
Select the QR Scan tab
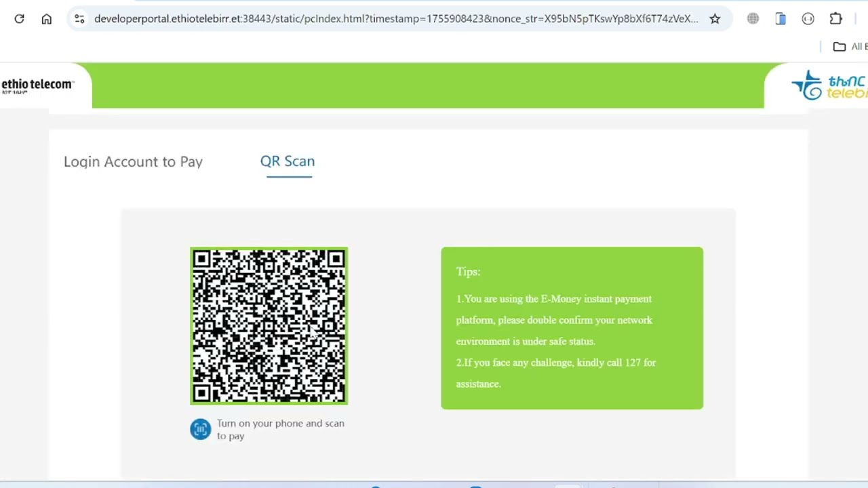[x=288, y=161]
